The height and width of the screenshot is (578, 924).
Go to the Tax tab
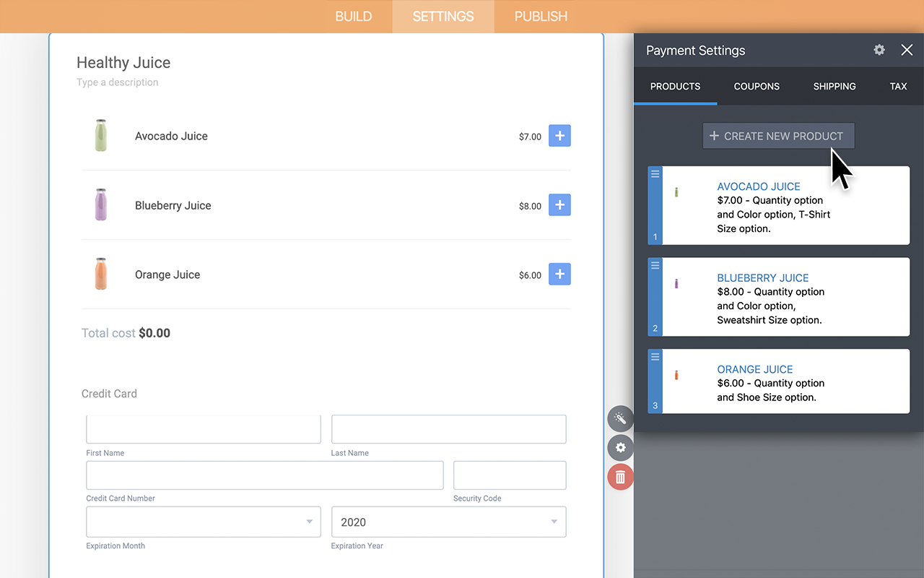coord(898,86)
